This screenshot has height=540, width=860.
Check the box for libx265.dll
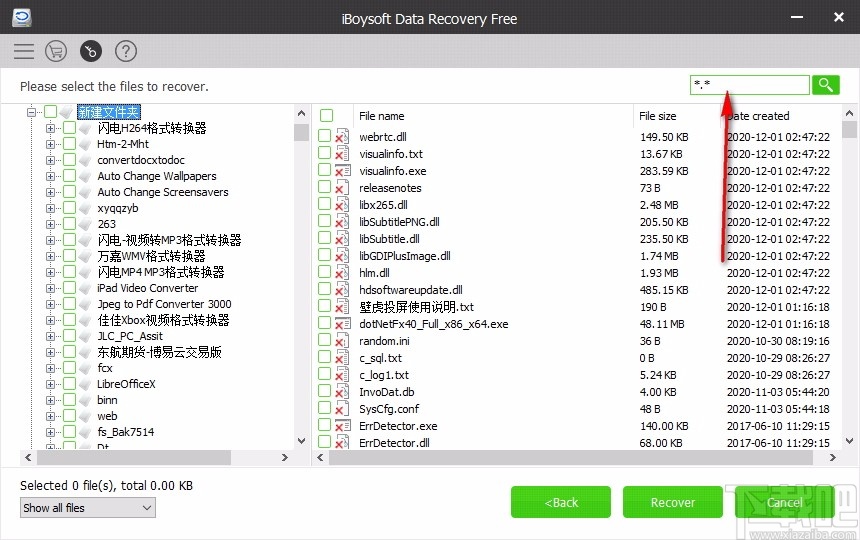[x=325, y=203]
